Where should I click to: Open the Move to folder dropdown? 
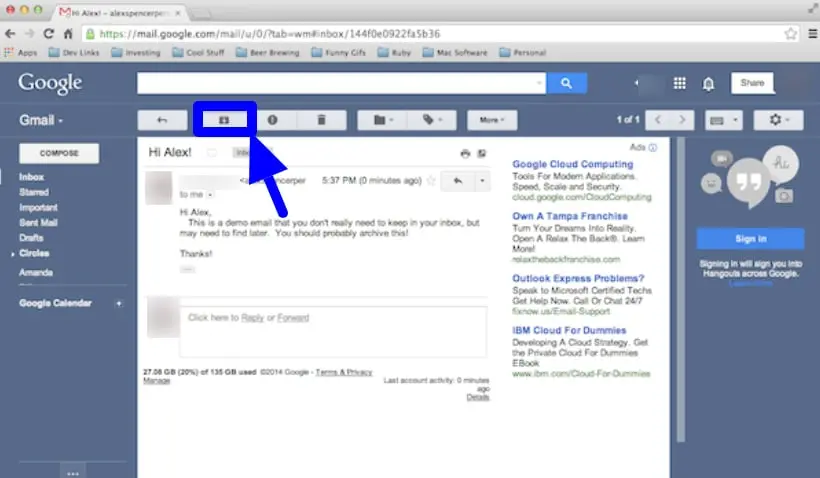point(383,120)
